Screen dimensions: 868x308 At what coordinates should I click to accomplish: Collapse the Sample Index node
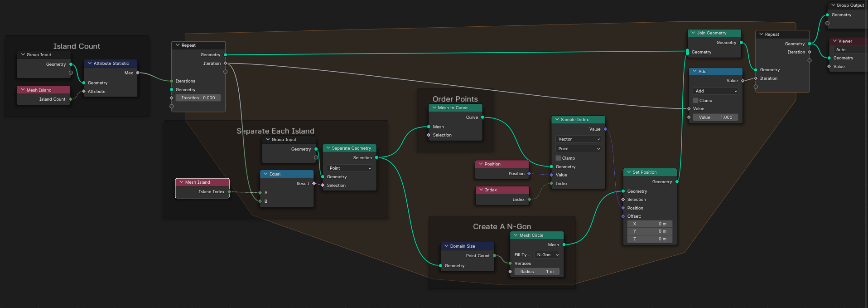557,119
